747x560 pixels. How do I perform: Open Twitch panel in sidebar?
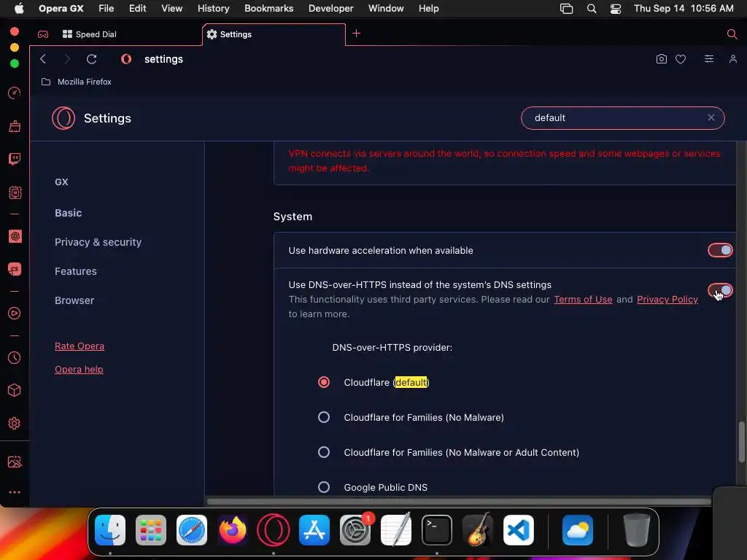tap(15, 158)
